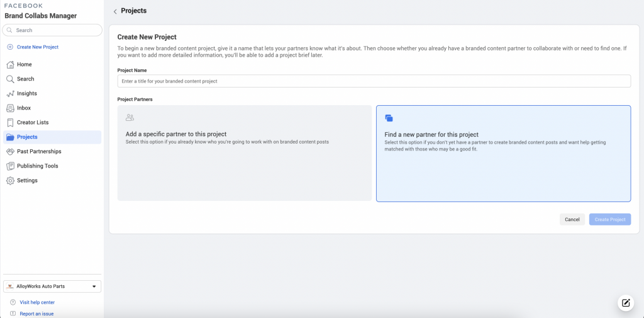Go back using the chevron beside Projects

pyautogui.click(x=115, y=11)
